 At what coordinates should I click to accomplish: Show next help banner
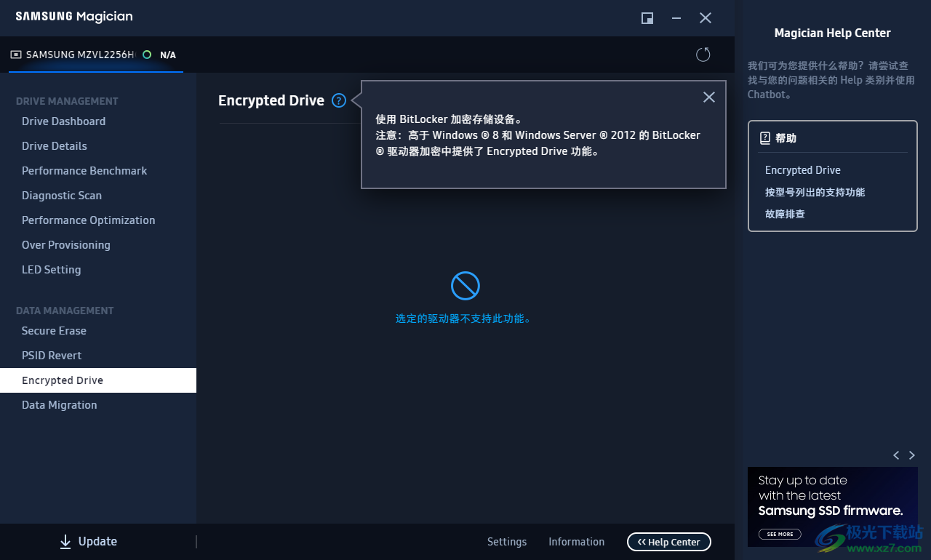pyautogui.click(x=912, y=455)
